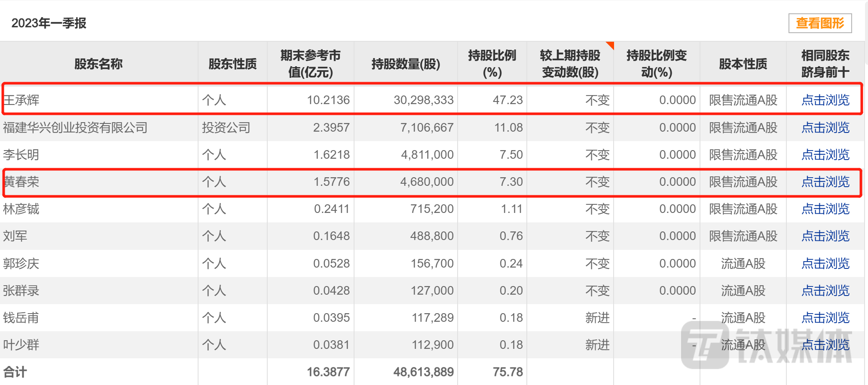Browse same-shareholder link for 林彦铖
This screenshot has height=385, width=868.
coord(825,209)
